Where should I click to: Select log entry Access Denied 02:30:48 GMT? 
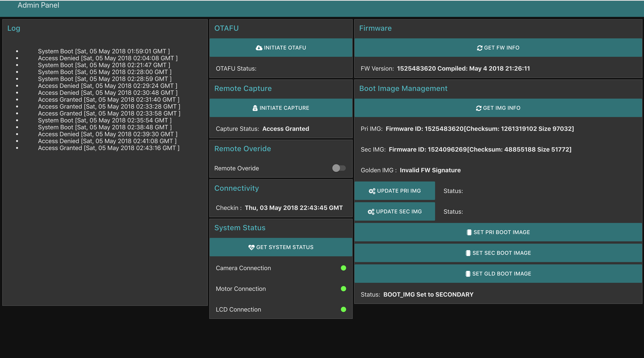click(x=108, y=93)
